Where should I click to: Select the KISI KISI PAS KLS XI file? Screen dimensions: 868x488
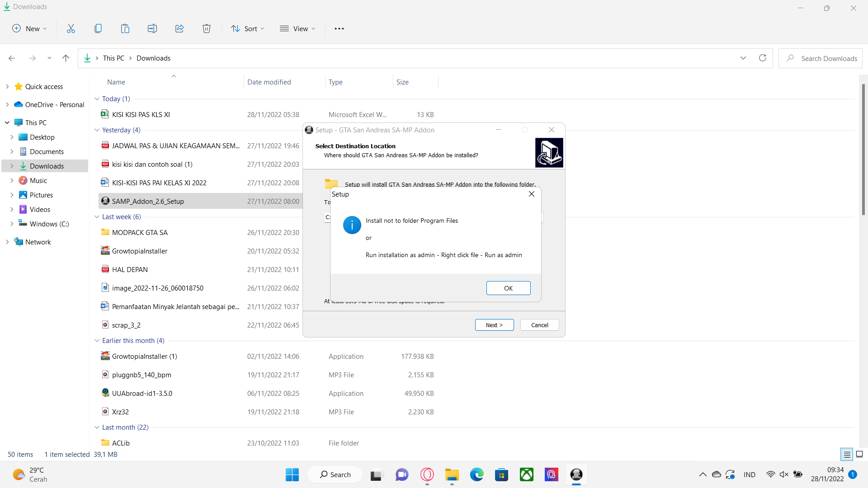[x=141, y=114]
